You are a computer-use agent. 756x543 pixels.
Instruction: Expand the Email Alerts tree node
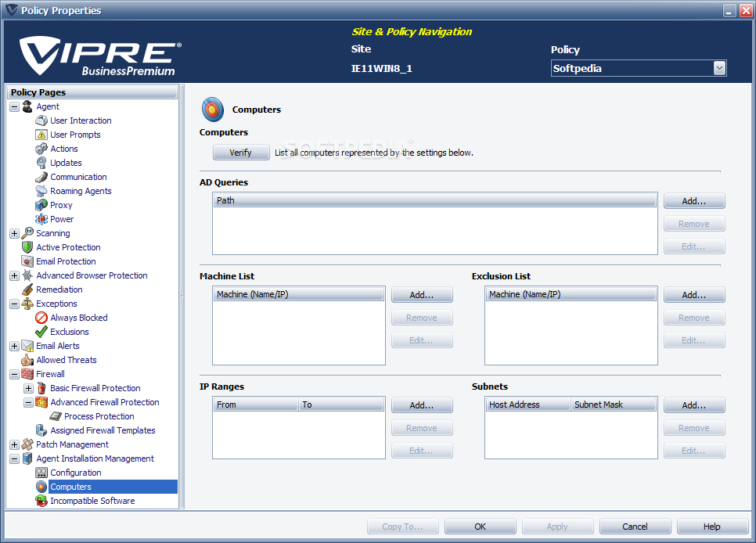point(14,347)
